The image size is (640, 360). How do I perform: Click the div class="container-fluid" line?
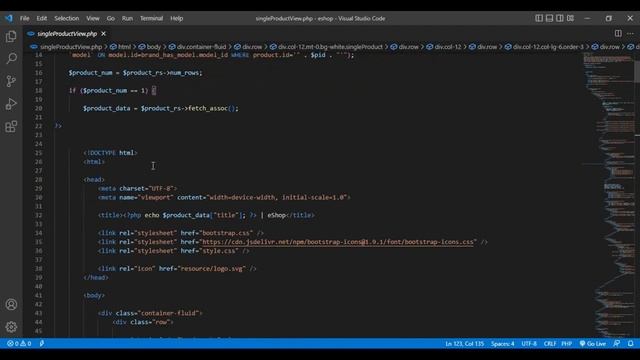tap(150, 313)
